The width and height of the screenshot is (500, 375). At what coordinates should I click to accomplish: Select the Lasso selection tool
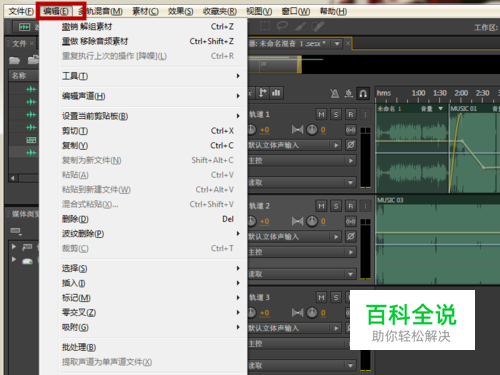(x=282, y=26)
